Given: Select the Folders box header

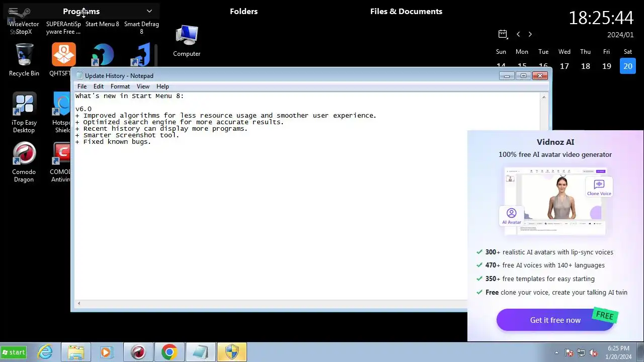Looking at the screenshot, I should [244, 11].
